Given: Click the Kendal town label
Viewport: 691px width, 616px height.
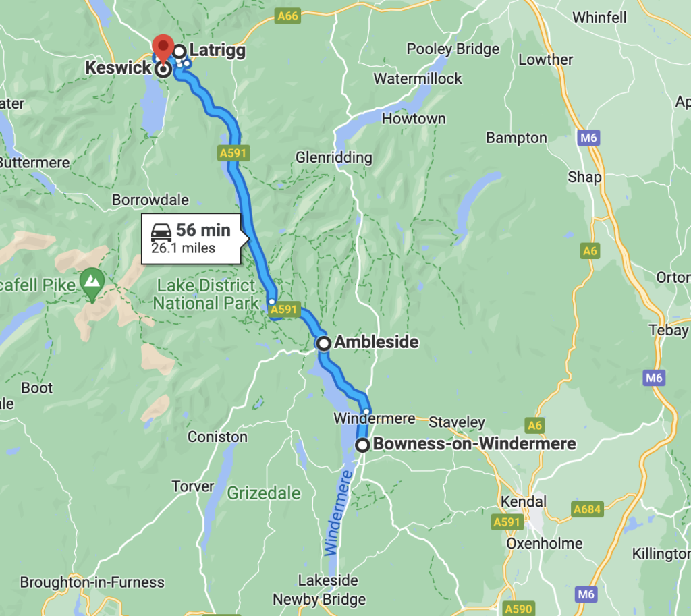Looking at the screenshot, I should point(524,501).
